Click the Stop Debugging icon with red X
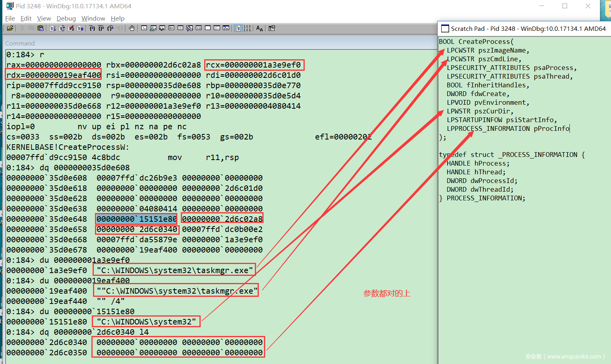611x364 pixels. coord(71,28)
